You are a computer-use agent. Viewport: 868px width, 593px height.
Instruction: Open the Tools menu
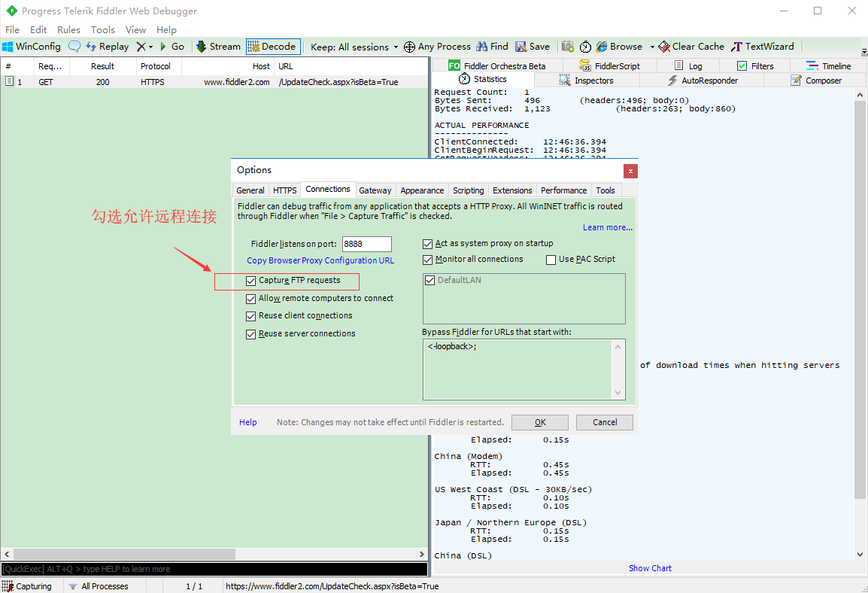pos(103,29)
